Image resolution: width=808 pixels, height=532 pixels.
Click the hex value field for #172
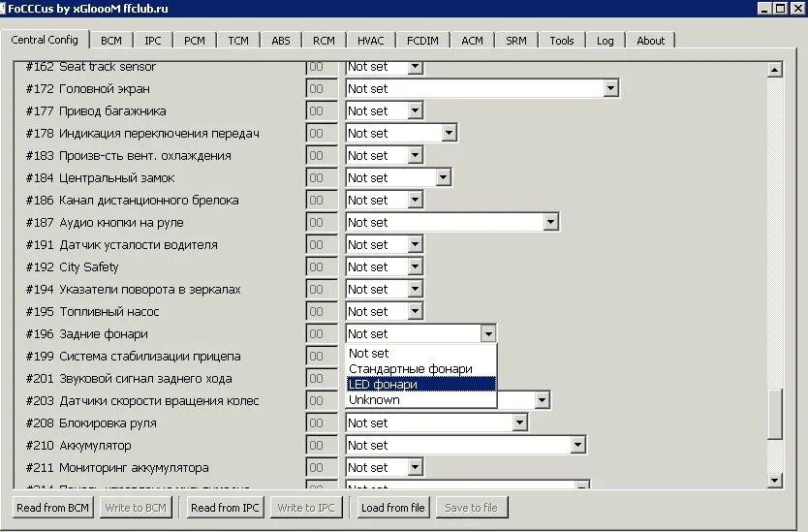coord(322,89)
